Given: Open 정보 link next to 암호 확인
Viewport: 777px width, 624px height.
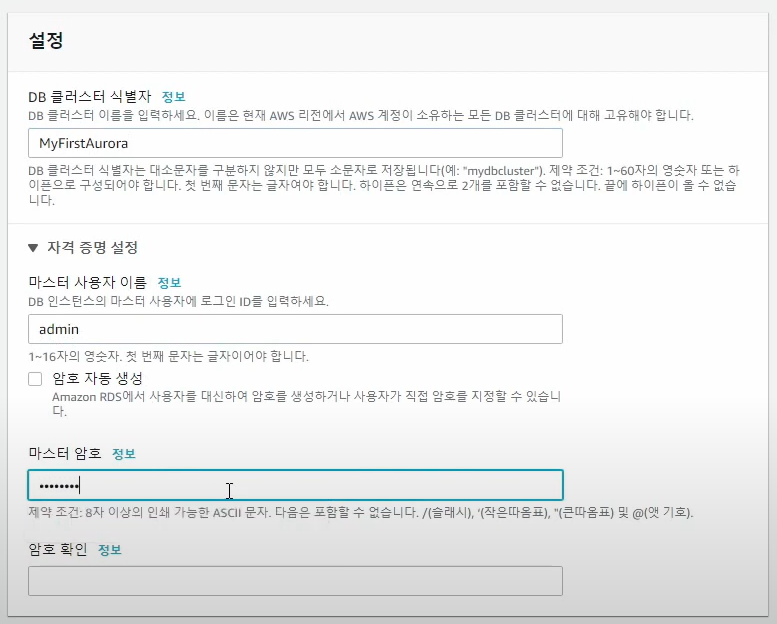Looking at the screenshot, I should (110, 549).
